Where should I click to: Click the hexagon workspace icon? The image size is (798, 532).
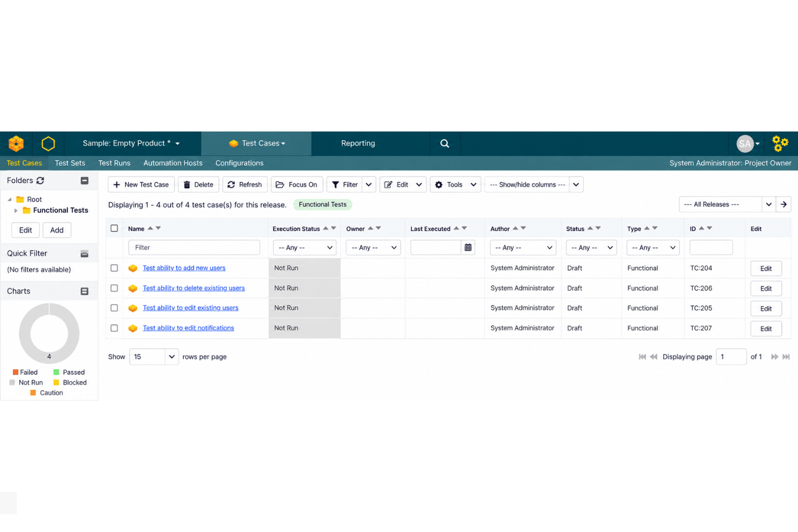tap(48, 143)
